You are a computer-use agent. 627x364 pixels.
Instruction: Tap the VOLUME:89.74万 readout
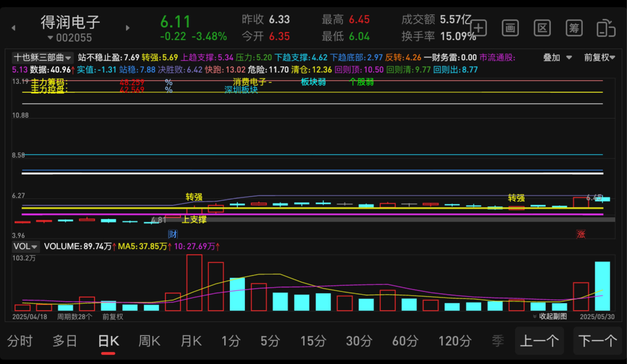tap(78, 246)
